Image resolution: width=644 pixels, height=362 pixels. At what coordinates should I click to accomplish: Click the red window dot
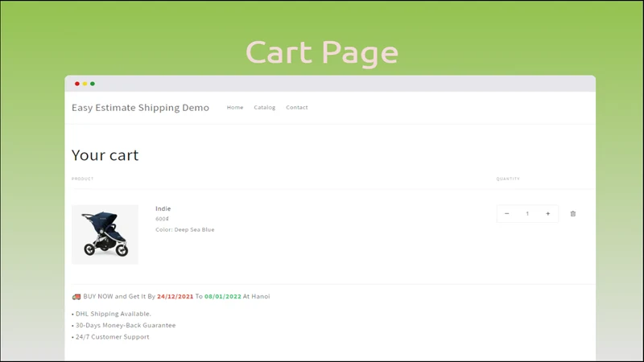76,84
